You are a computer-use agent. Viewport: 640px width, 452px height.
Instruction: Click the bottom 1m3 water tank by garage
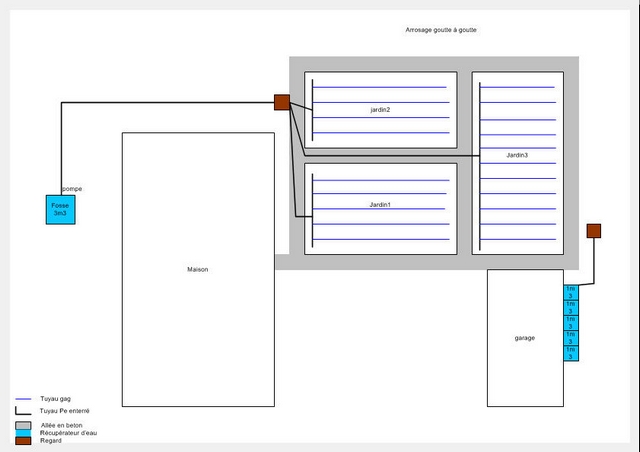pos(571,352)
